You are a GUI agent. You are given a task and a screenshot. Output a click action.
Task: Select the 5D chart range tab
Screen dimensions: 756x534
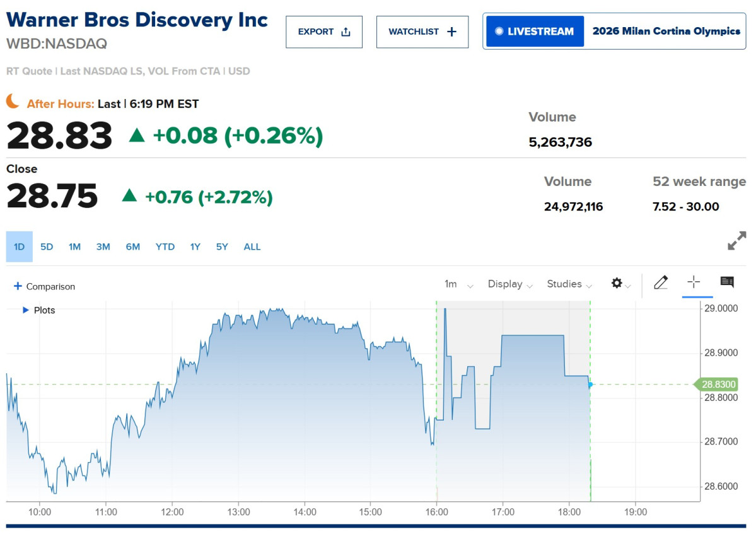point(47,247)
